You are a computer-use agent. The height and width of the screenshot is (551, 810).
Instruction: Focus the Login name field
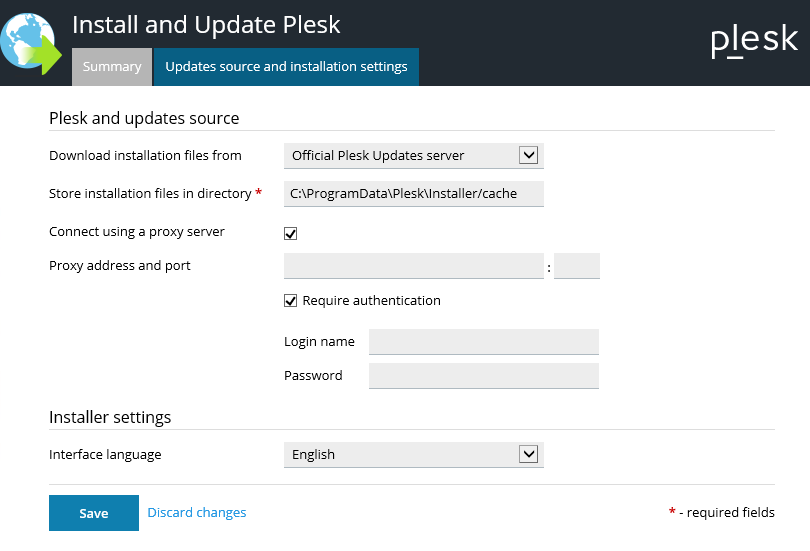(484, 342)
